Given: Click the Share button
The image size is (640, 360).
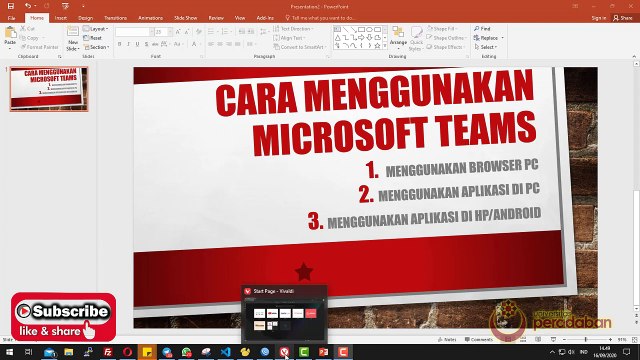Looking at the screenshot, I should (623, 18).
